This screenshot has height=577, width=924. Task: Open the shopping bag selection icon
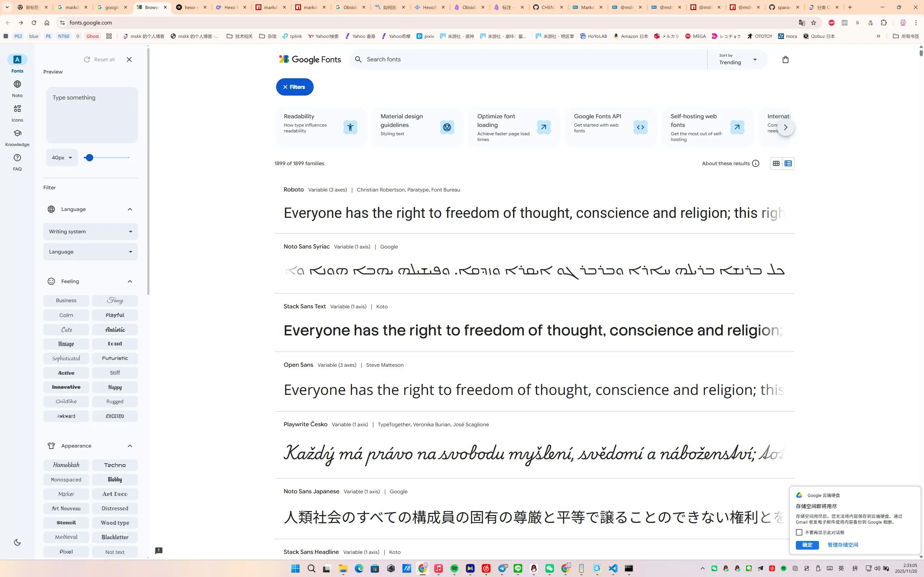(785, 60)
